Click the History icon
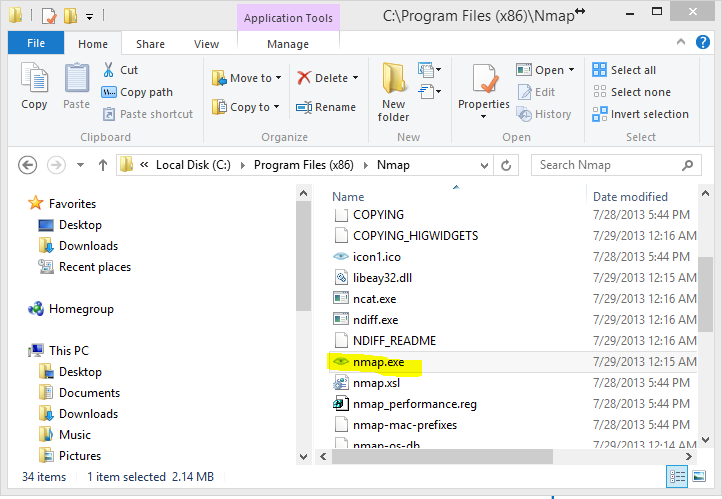722x499 pixels. click(524, 114)
